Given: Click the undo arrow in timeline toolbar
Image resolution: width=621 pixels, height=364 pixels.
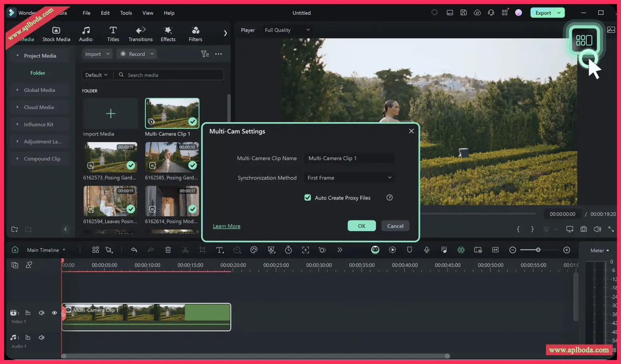Looking at the screenshot, I should point(134,250).
